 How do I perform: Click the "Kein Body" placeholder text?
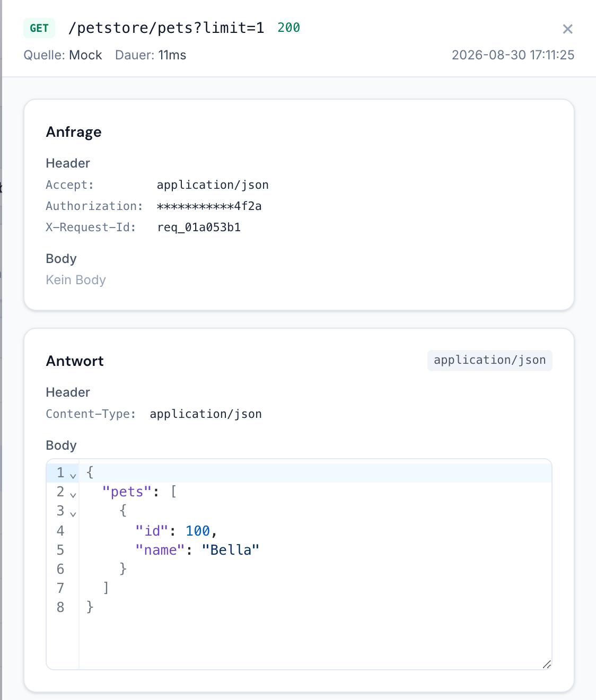tap(76, 280)
